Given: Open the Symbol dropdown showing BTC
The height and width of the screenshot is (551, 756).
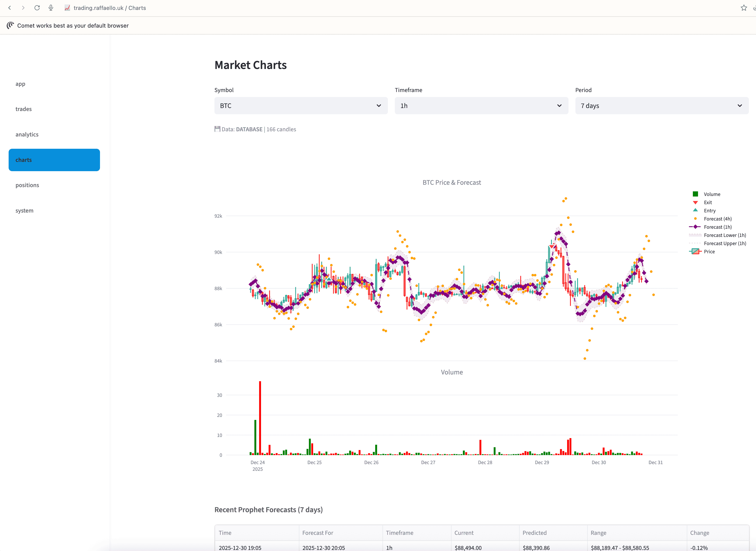Looking at the screenshot, I should click(x=301, y=106).
